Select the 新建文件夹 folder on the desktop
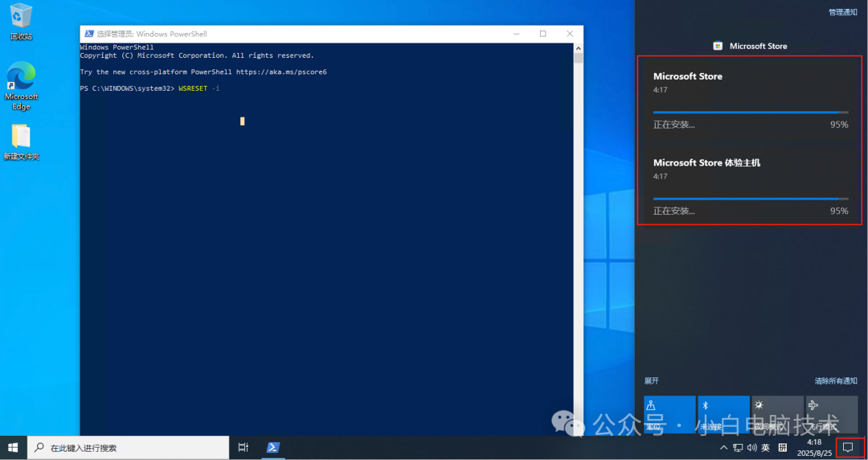The width and height of the screenshot is (868, 460). coord(21,142)
